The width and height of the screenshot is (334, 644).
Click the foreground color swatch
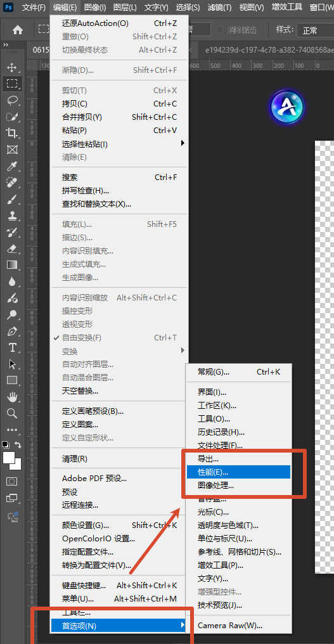point(8,457)
